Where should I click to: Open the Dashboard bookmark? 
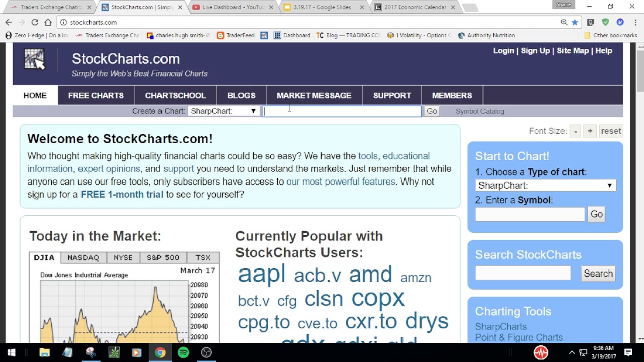tap(292, 35)
